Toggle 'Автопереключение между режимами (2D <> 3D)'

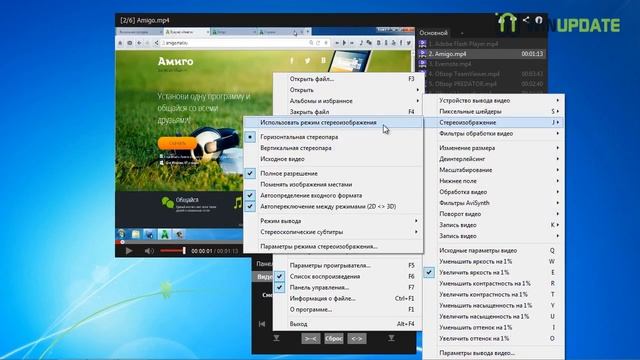coord(333,207)
